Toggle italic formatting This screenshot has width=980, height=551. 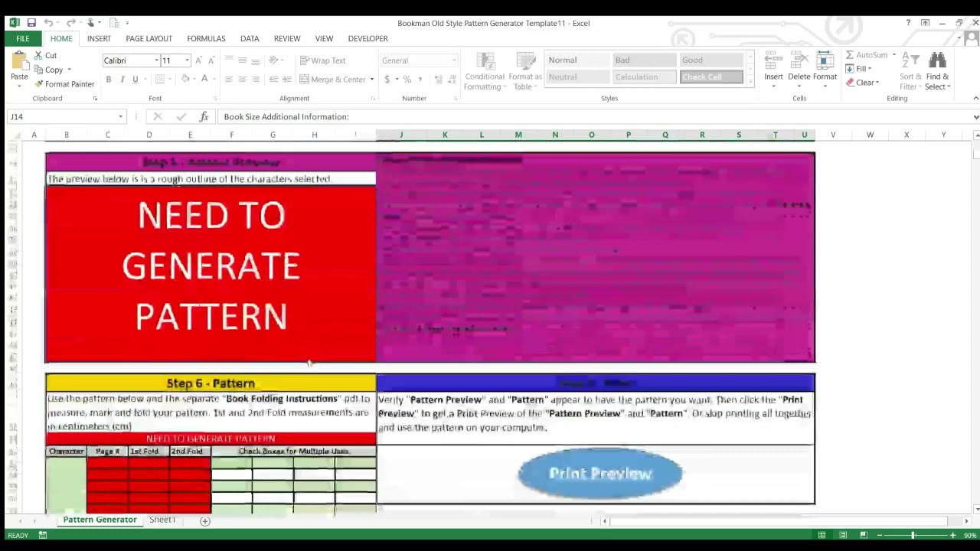click(122, 80)
